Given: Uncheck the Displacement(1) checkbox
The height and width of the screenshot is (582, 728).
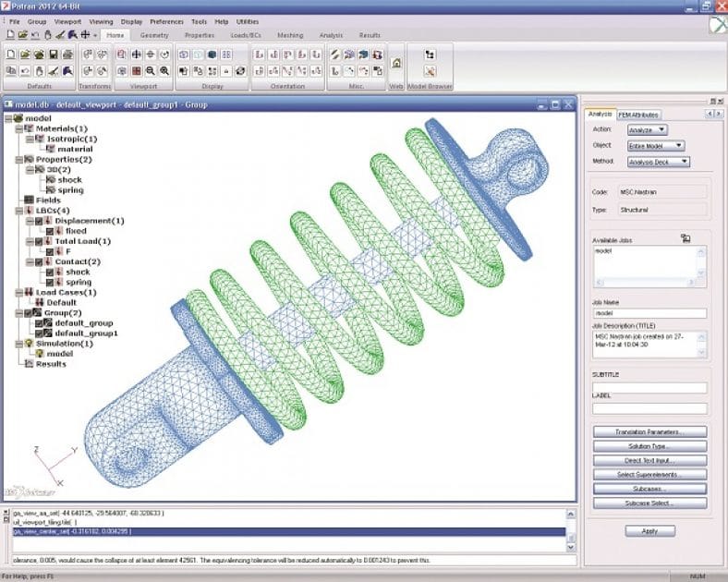Looking at the screenshot, I should click(40, 221).
